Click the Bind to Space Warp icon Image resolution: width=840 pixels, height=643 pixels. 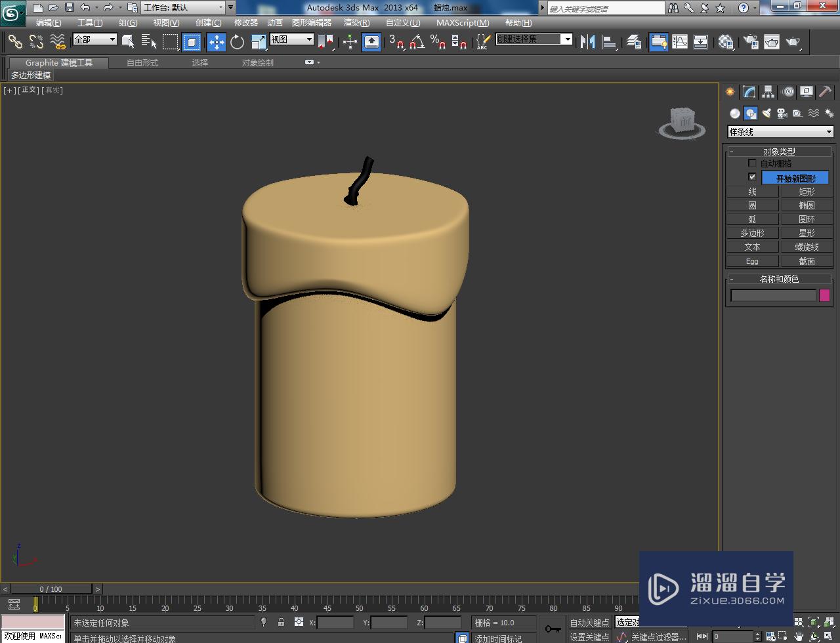(x=58, y=42)
